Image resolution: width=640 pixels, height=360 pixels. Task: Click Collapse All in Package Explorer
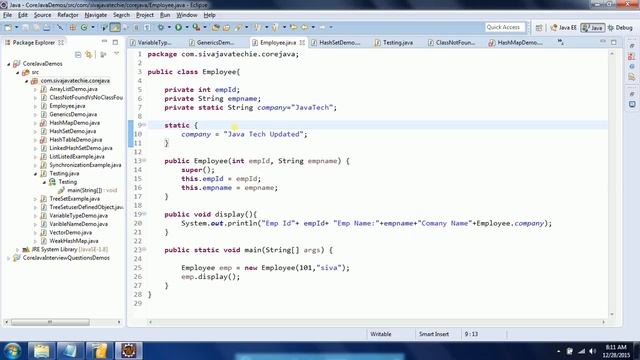click(78, 54)
